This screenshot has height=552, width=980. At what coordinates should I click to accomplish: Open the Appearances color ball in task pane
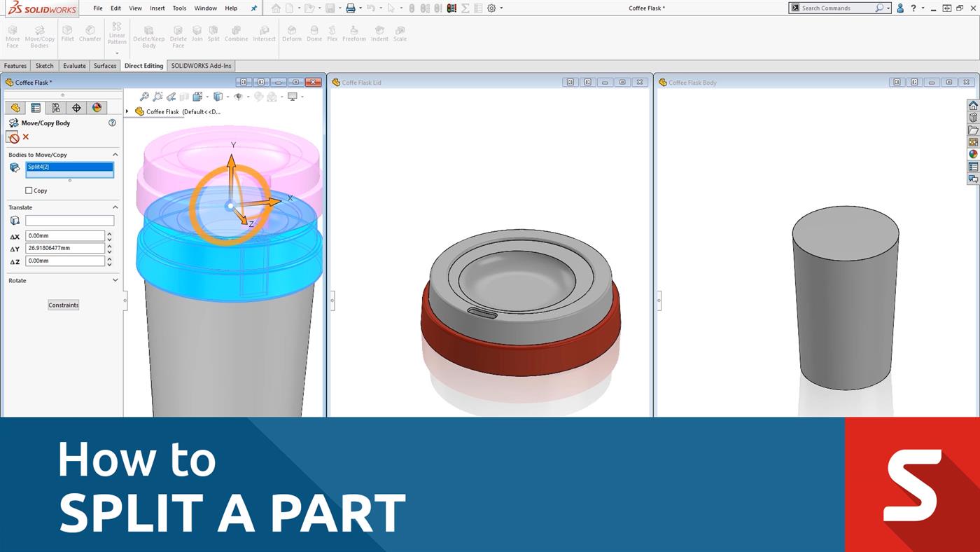tap(973, 154)
